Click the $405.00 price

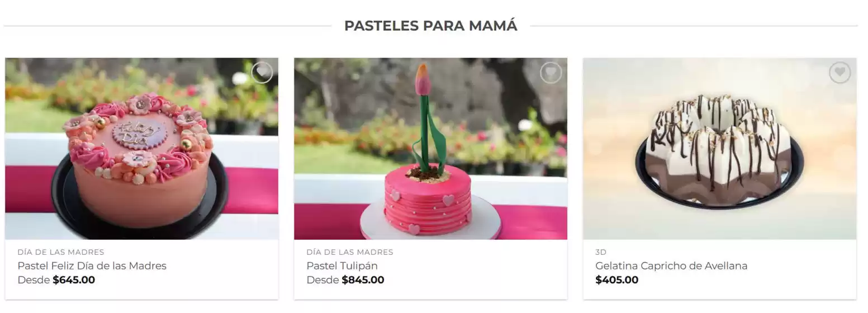[617, 280]
